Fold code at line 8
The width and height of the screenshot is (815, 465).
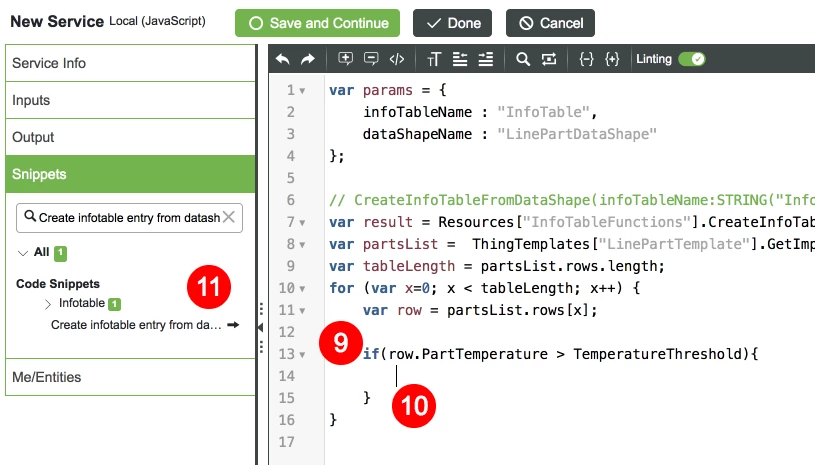[x=303, y=245]
